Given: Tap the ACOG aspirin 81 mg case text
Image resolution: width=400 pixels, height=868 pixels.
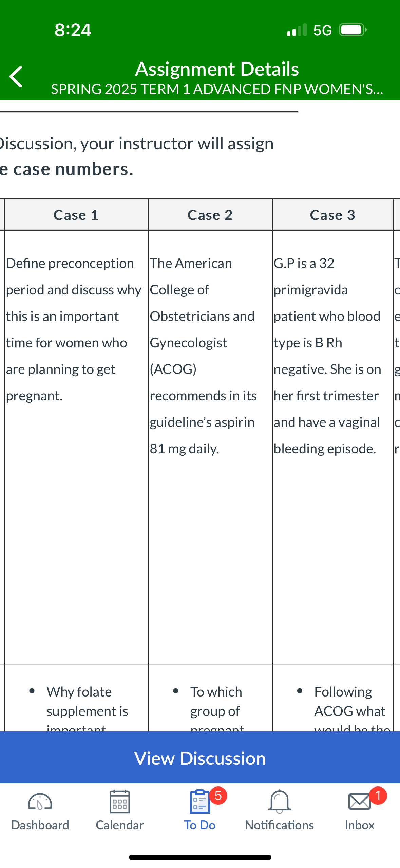Looking at the screenshot, I should (204, 356).
